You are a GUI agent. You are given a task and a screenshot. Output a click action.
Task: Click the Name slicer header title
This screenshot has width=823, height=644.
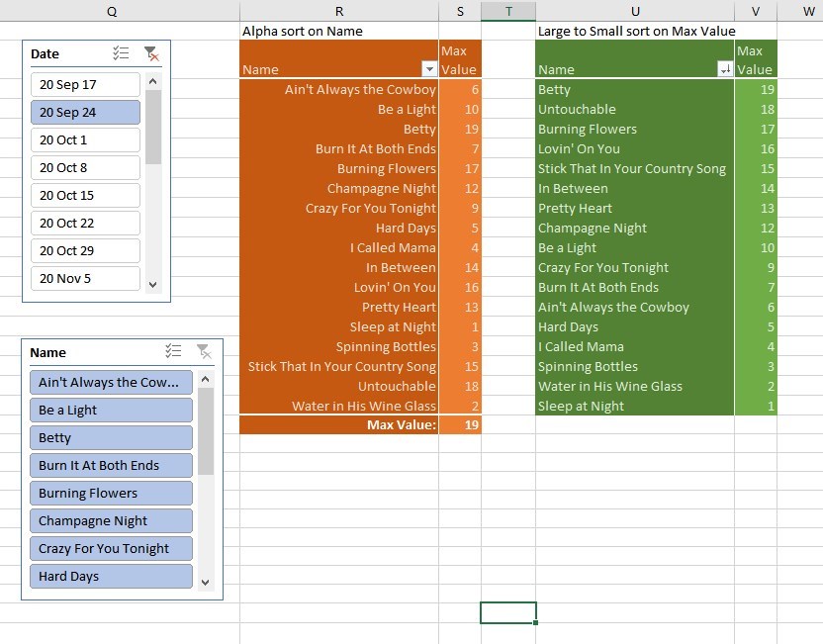pyautogui.click(x=47, y=353)
